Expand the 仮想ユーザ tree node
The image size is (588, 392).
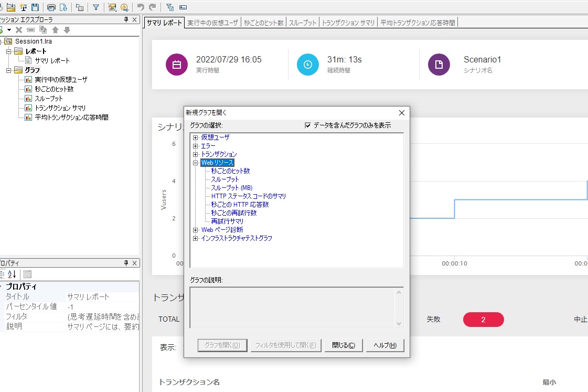[196, 137]
